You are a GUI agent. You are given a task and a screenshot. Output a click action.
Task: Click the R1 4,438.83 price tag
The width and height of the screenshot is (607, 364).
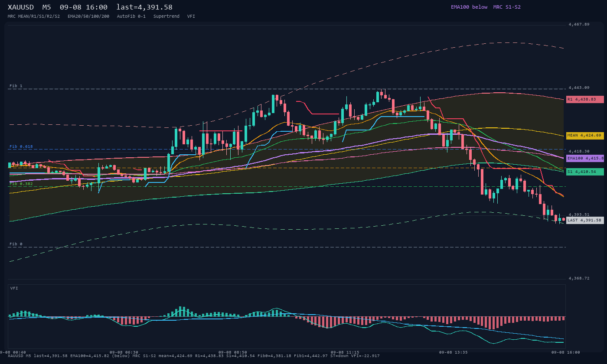(585, 99)
